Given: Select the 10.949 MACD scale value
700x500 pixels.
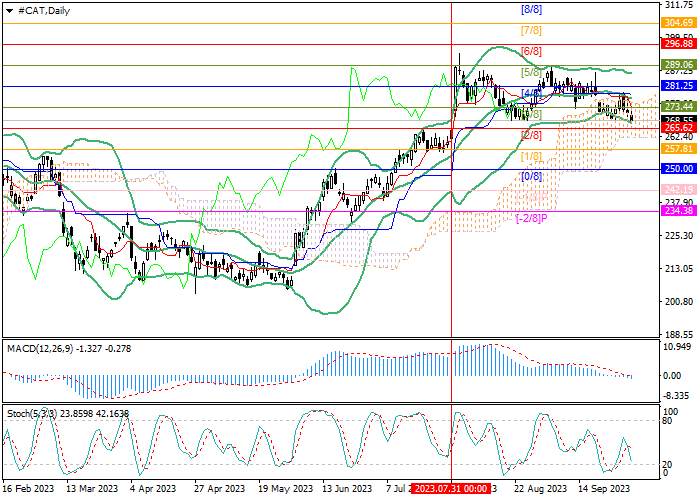Looking at the screenshot, I should pyautogui.click(x=679, y=347).
